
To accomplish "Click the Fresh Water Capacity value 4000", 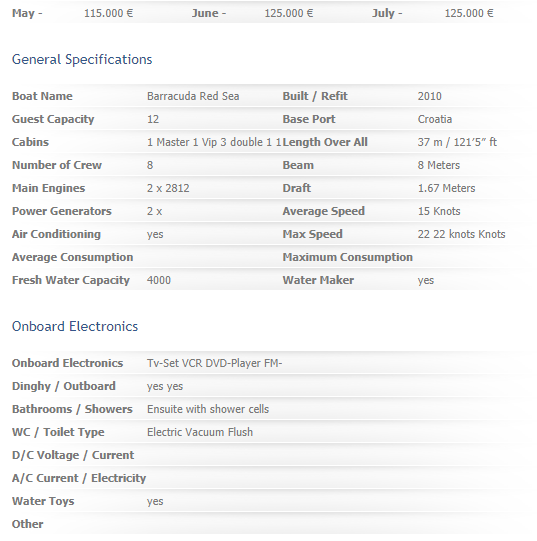I will click(159, 280).
